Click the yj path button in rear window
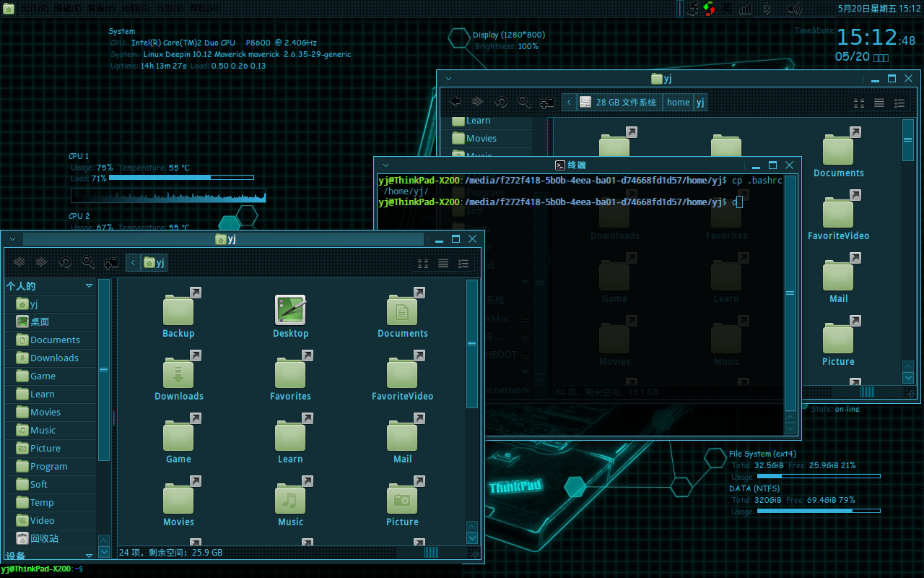This screenshot has width=924, height=578. [x=700, y=102]
